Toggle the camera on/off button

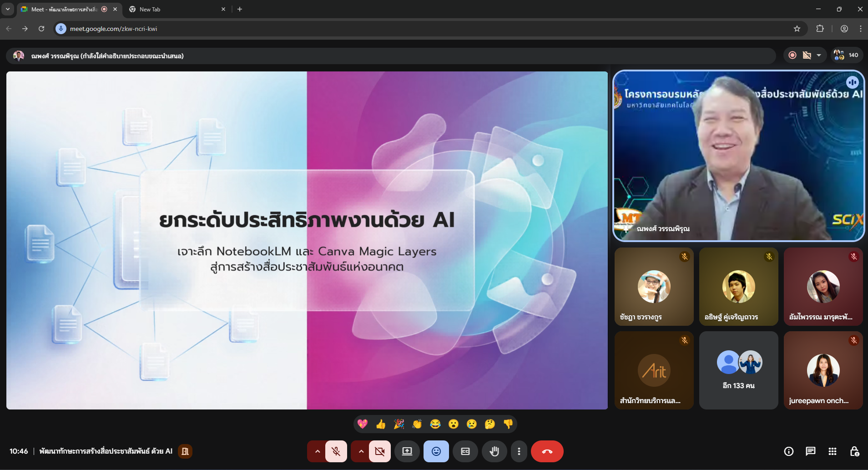[x=379, y=451]
